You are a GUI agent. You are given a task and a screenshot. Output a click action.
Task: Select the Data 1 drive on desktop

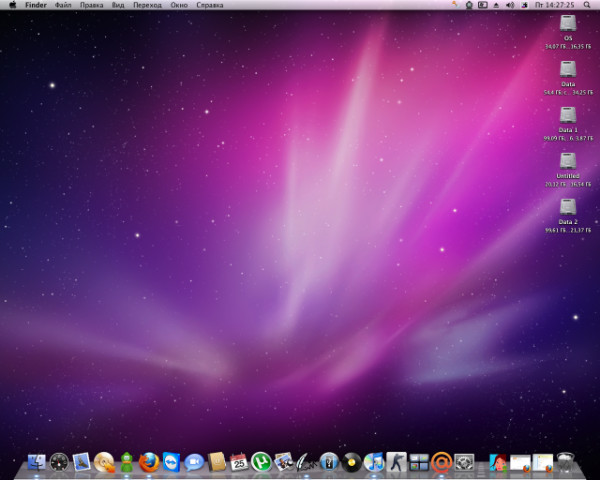pos(568,115)
